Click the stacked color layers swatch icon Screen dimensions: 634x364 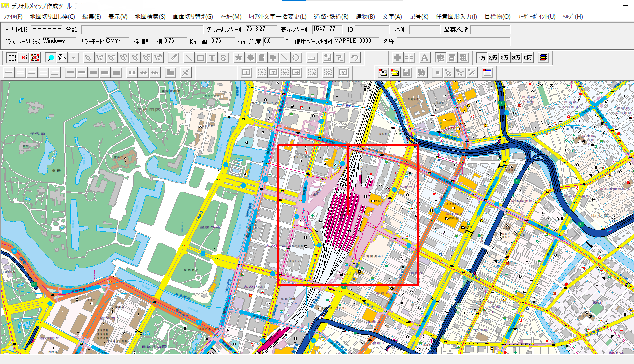pyautogui.click(x=543, y=57)
